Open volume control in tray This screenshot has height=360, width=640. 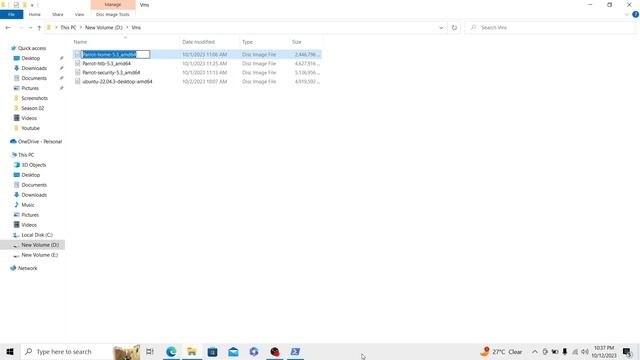pyautogui.click(x=585, y=351)
